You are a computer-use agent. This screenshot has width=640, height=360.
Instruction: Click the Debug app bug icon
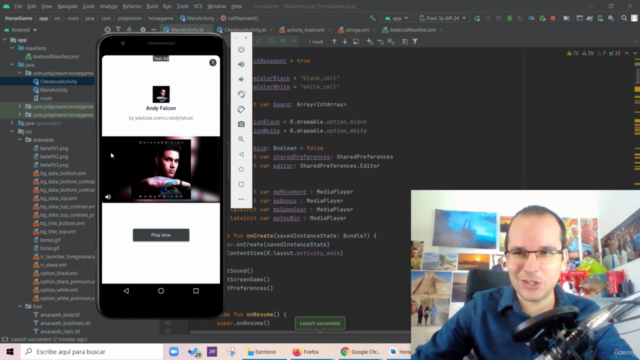pos(509,18)
